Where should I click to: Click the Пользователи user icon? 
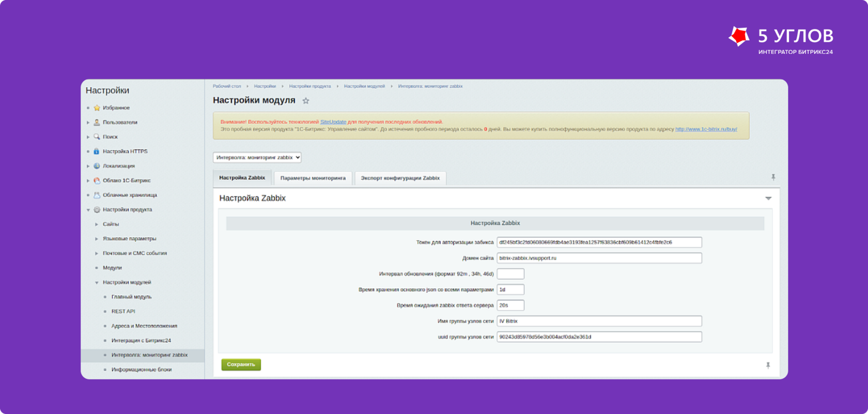coord(97,122)
